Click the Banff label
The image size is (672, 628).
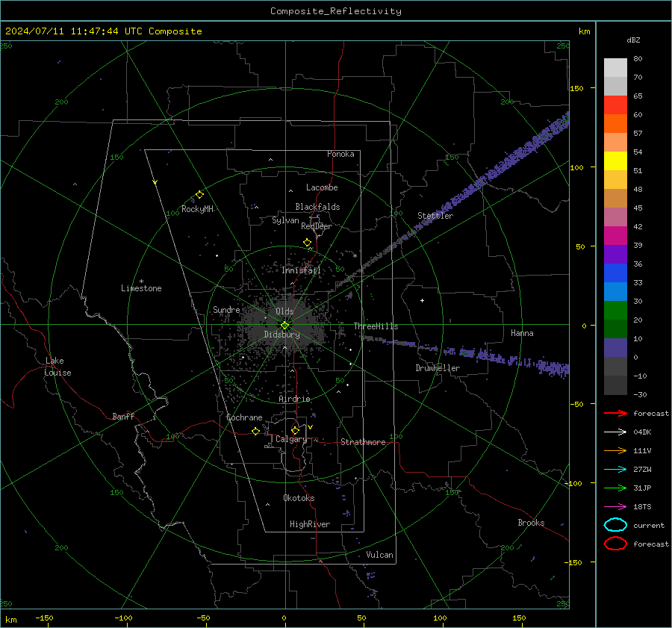(123, 417)
